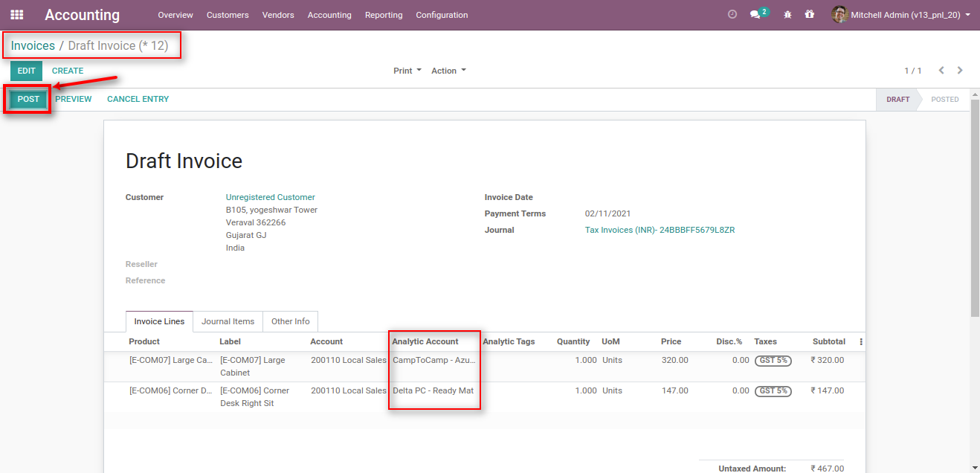Image resolution: width=980 pixels, height=473 pixels.
Task: Click the debug bug icon
Action: (x=787, y=14)
